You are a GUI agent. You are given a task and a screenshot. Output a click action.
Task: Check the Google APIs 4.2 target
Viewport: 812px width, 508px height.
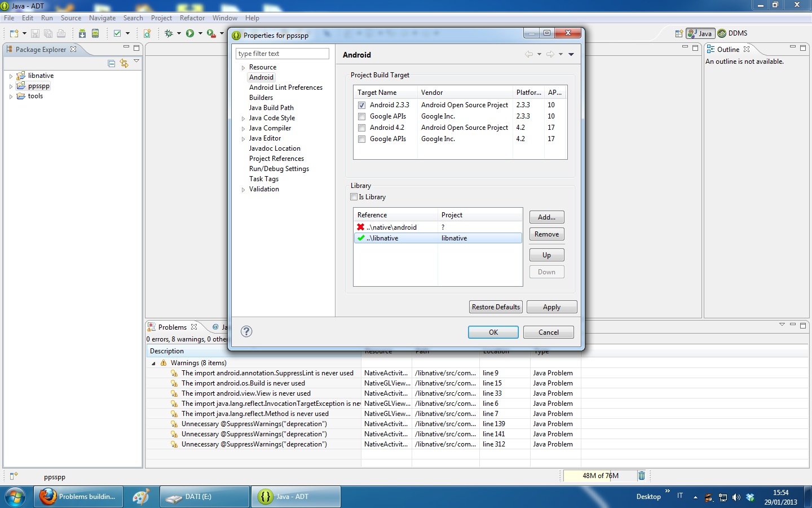(x=361, y=139)
